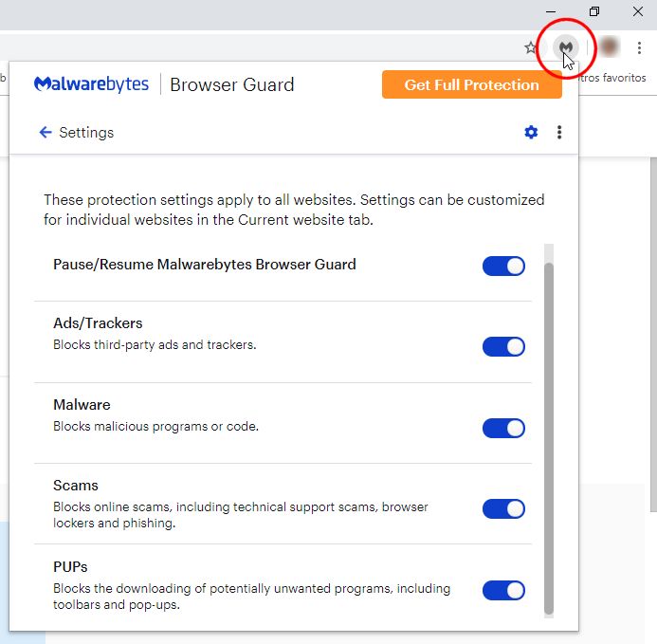Toggle the Scams protection switch
Viewport: 657px width, 644px height.
pos(503,509)
